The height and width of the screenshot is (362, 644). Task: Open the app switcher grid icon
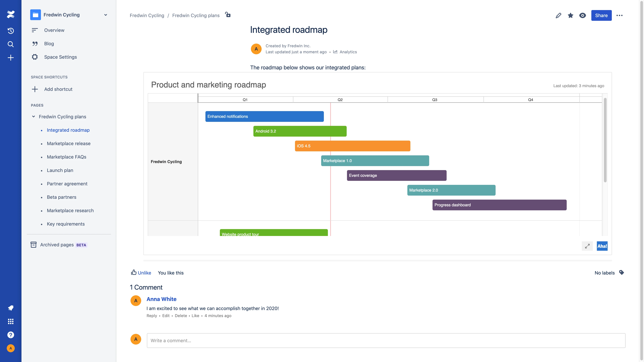tap(11, 321)
